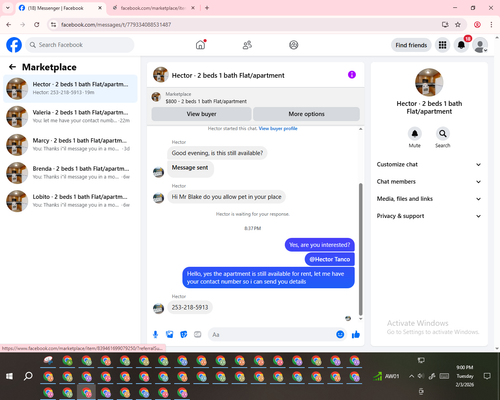
Task: Open the Windows notification center
Action: point(487,376)
